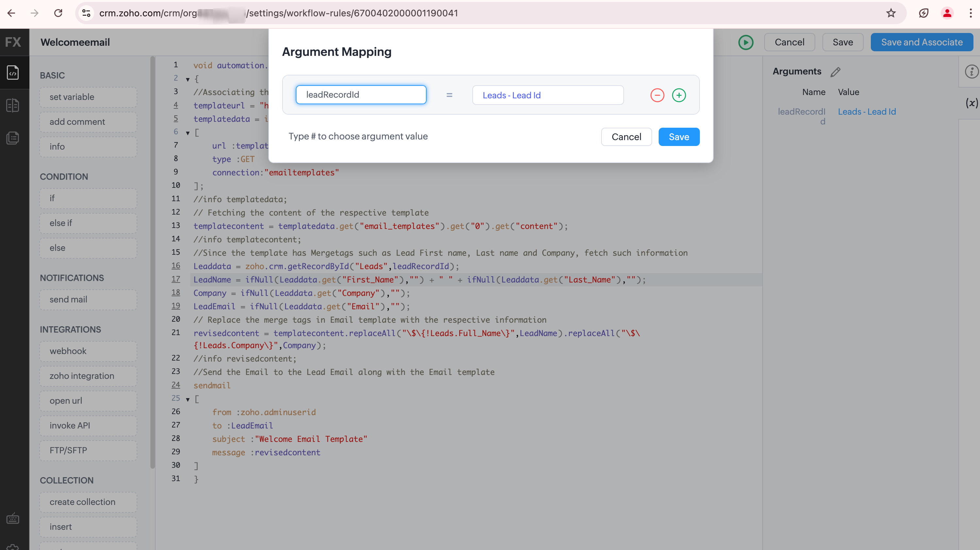Click the green run function icon
The height and width of the screenshot is (550, 980).
coord(746,42)
